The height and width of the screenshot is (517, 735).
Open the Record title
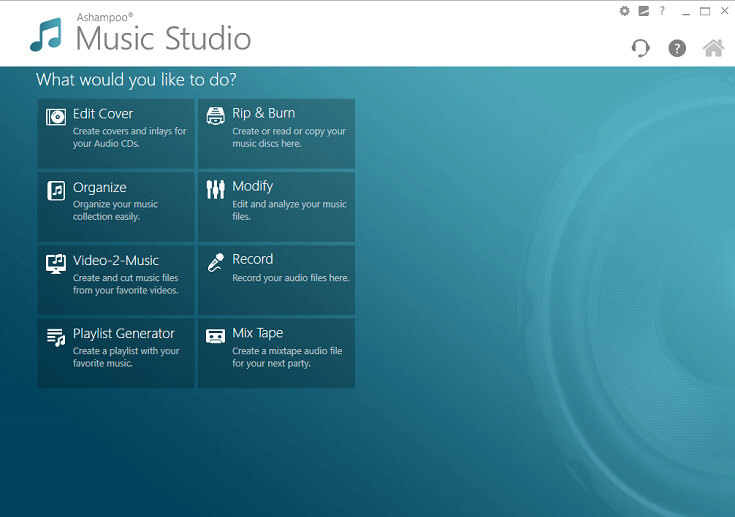coord(253,259)
